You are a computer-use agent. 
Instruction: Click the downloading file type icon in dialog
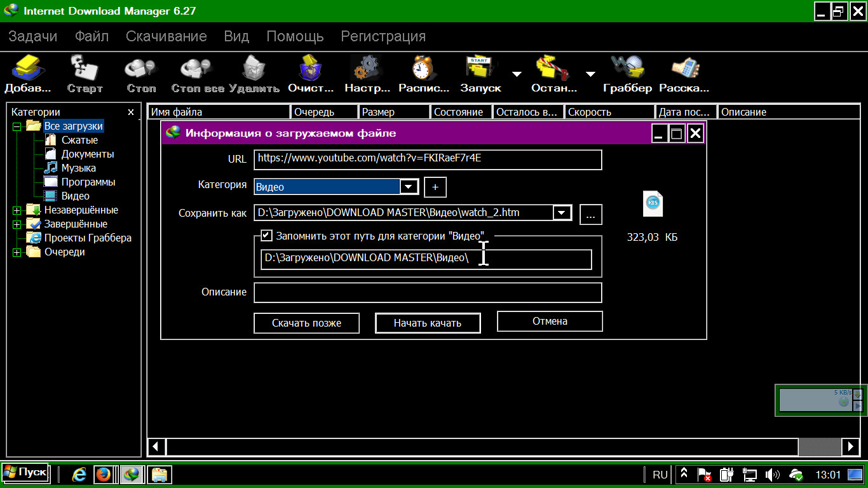653,203
